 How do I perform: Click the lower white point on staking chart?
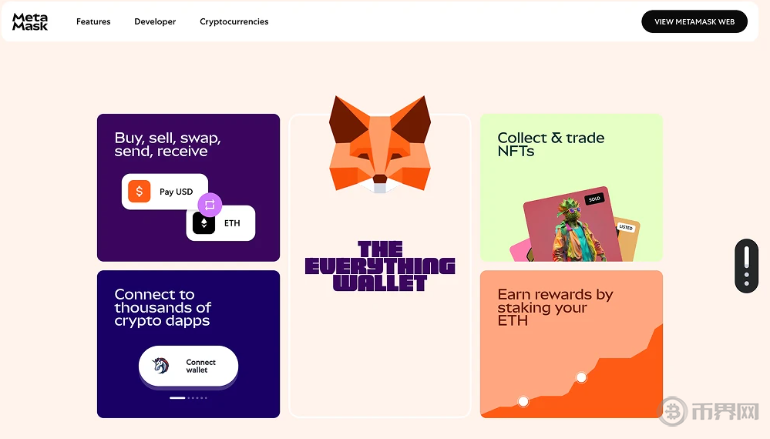[x=523, y=402]
